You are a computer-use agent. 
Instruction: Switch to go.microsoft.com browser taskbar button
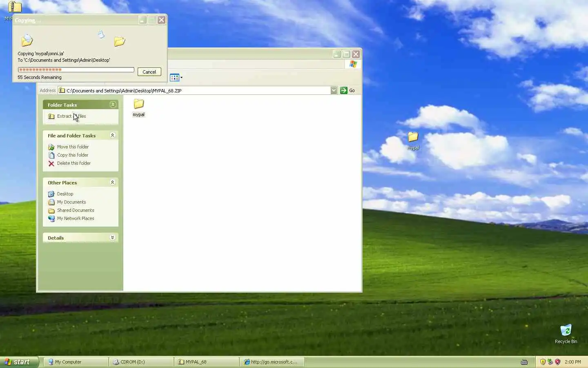pos(272,362)
